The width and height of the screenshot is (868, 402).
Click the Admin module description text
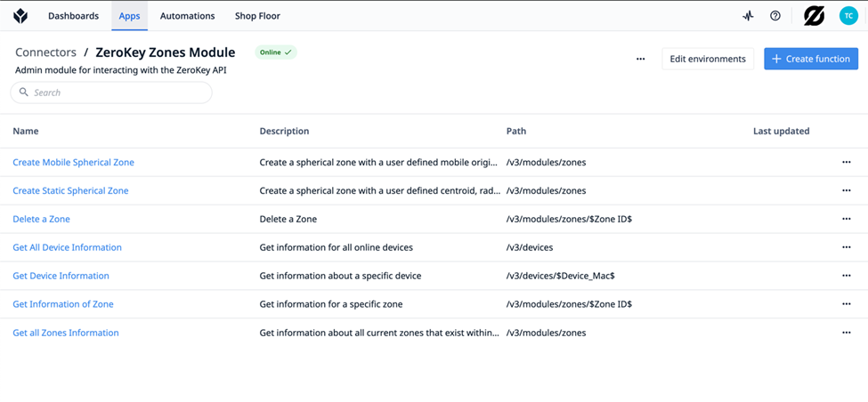click(x=121, y=70)
